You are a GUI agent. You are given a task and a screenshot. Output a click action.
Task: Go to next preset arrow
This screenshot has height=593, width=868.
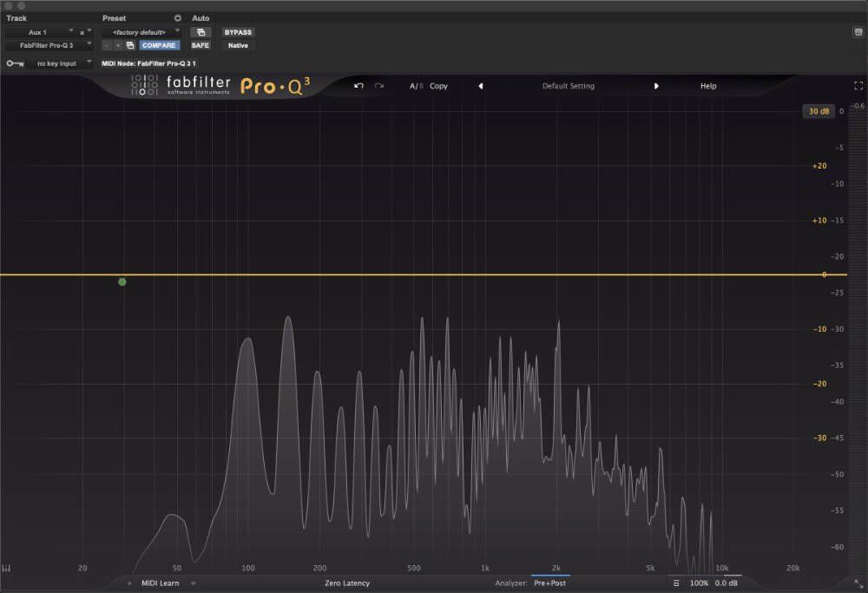coord(656,86)
